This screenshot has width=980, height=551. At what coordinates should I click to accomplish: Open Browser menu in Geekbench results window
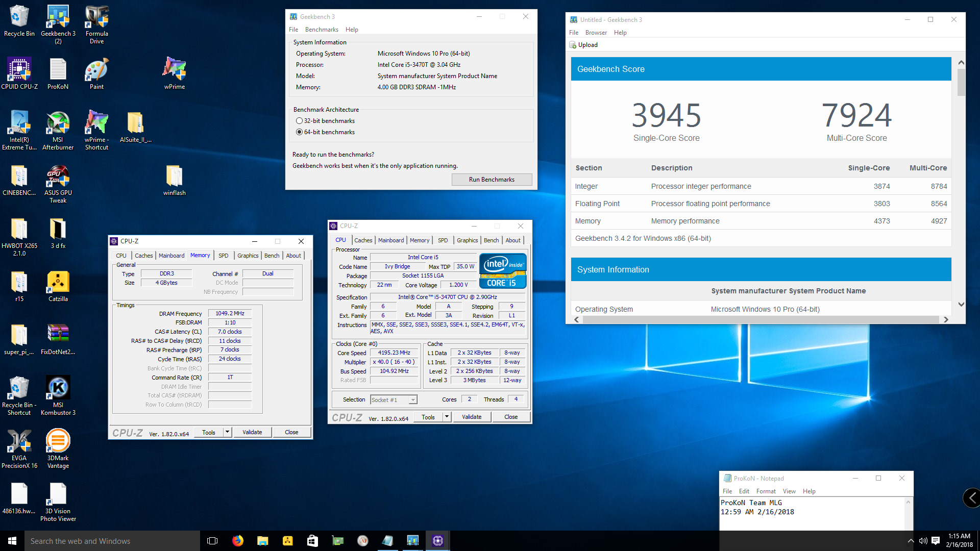pyautogui.click(x=596, y=33)
